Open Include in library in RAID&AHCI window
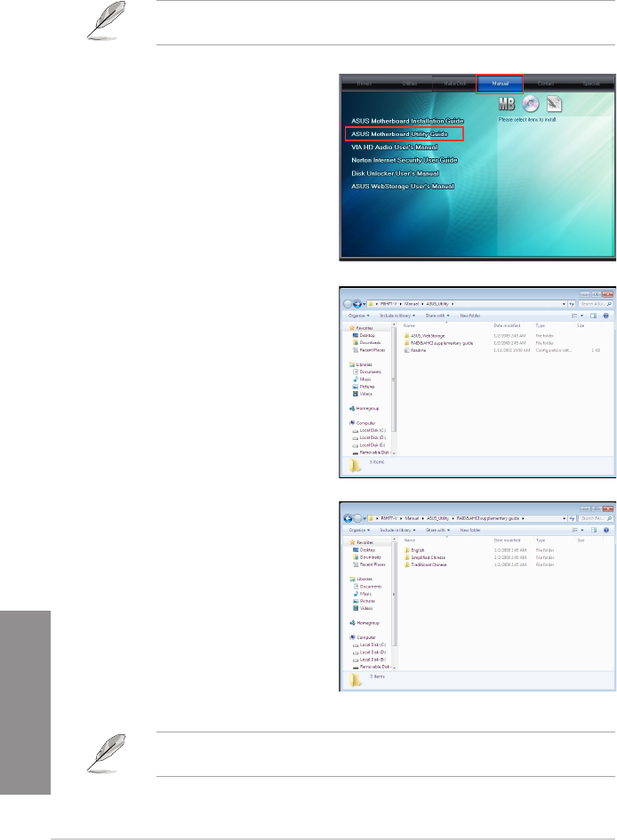Image resolution: width=617 pixels, height=840 pixels. tap(397, 531)
